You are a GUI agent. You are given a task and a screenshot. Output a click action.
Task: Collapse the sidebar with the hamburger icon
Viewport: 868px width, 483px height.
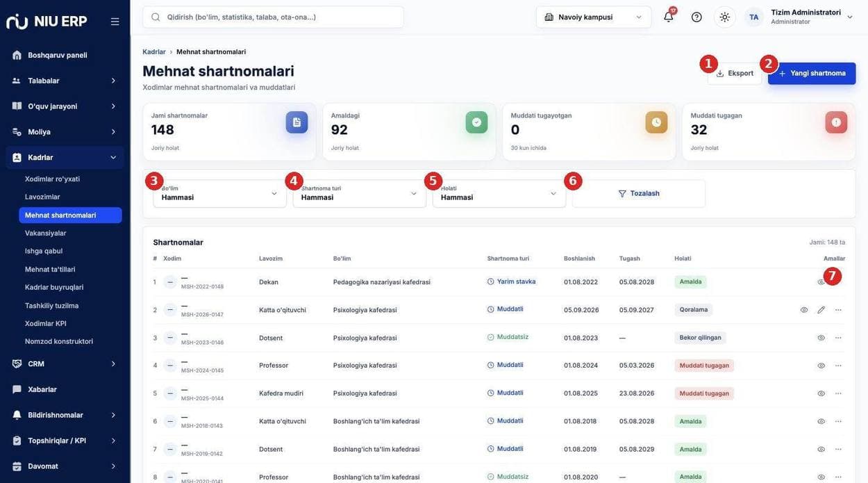[x=115, y=22]
